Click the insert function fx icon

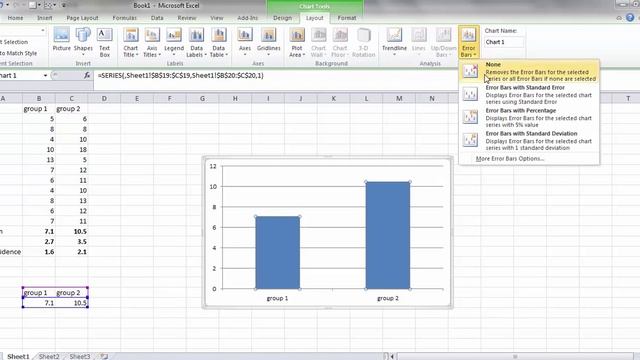coord(87,76)
